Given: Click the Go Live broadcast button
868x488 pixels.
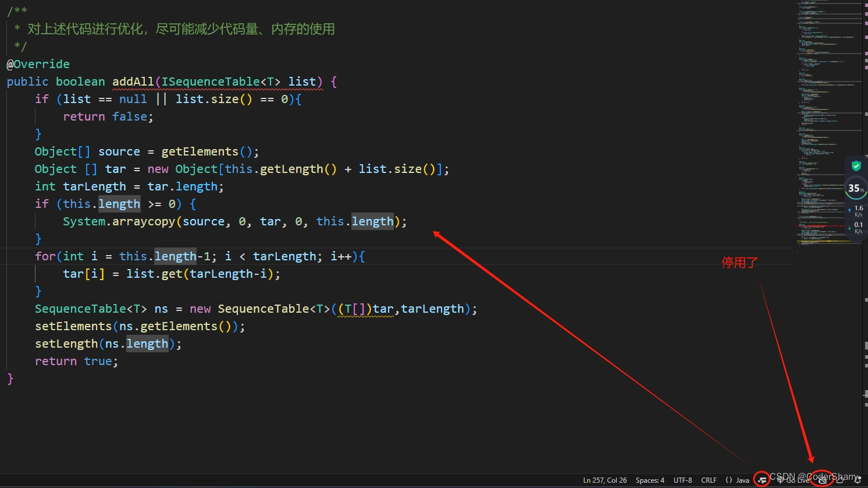Looking at the screenshot, I should [x=794, y=480].
